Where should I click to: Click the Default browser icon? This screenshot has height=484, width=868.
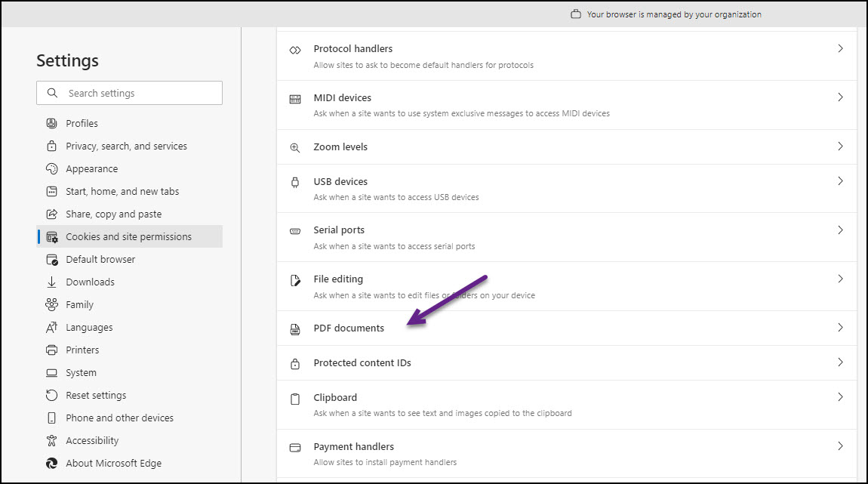click(52, 260)
